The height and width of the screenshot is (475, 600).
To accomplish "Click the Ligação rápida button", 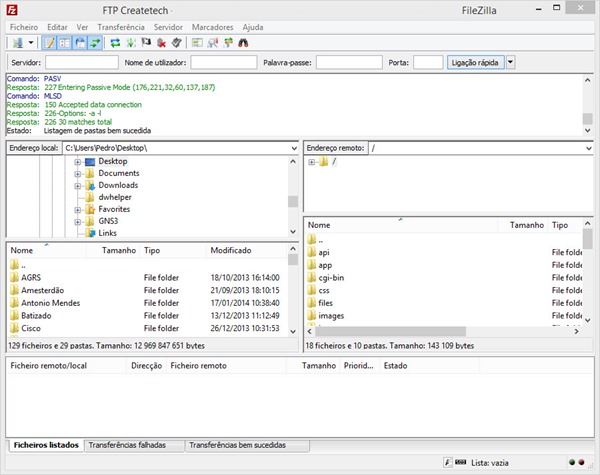I will (475, 62).
